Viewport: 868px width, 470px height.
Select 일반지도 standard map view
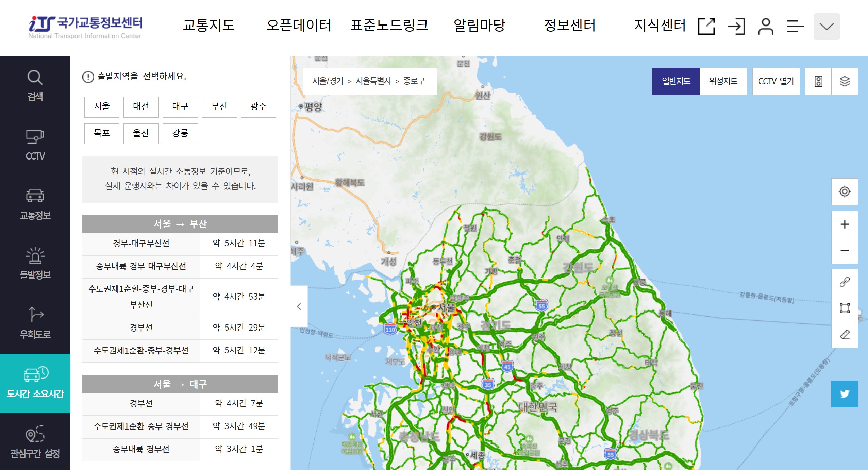point(676,81)
